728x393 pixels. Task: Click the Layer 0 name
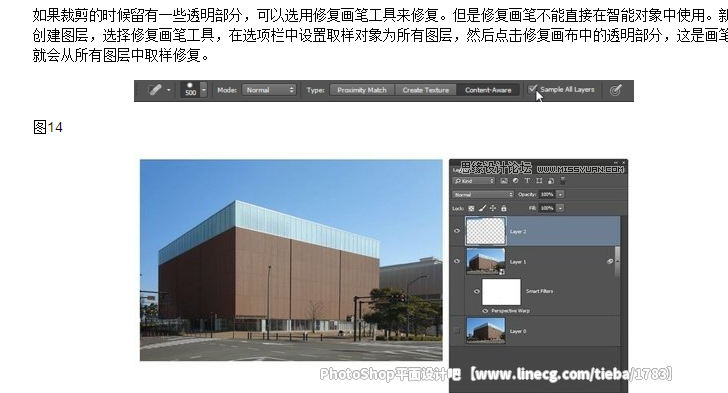[518, 331]
